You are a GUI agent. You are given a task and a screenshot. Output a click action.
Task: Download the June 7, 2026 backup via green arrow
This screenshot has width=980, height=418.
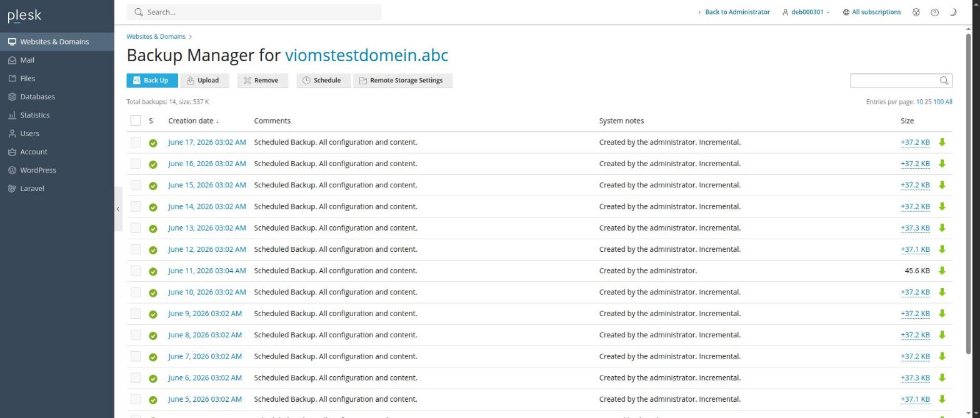942,356
